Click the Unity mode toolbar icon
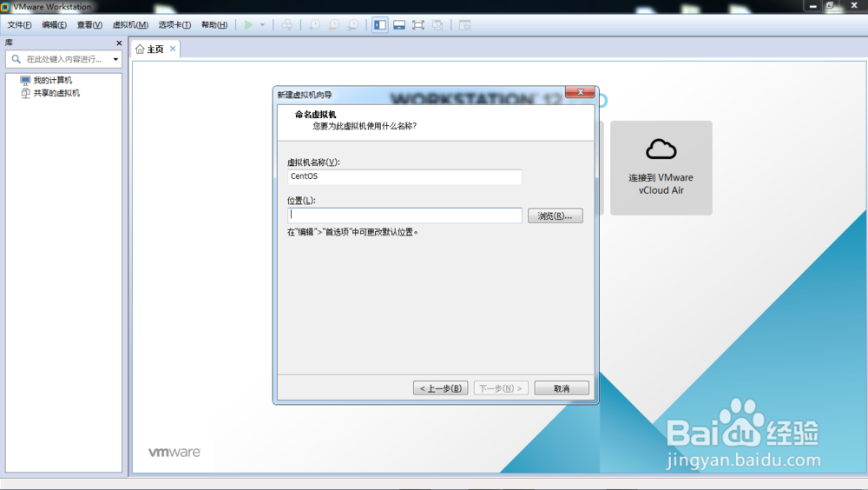This screenshot has height=490, width=868. tap(437, 25)
